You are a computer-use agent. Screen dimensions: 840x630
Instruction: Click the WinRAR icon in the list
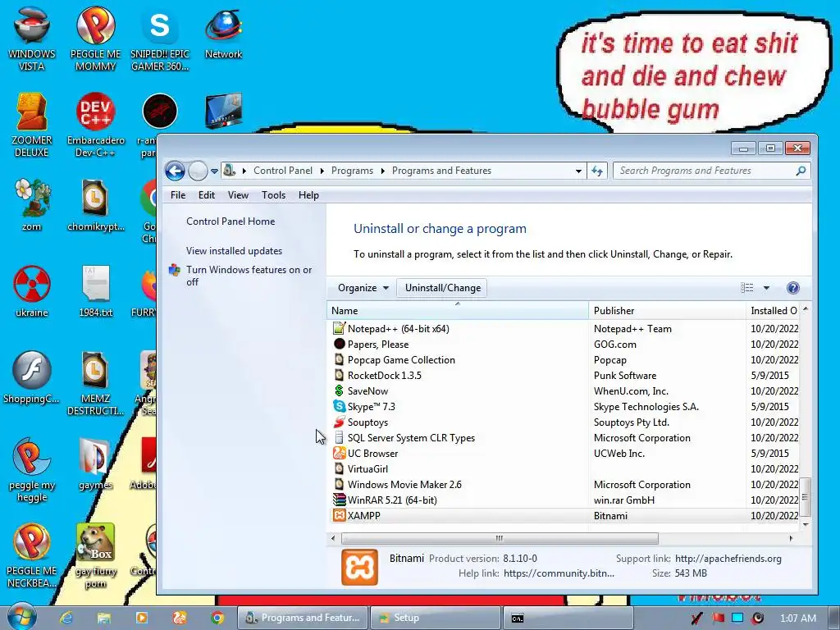click(339, 500)
